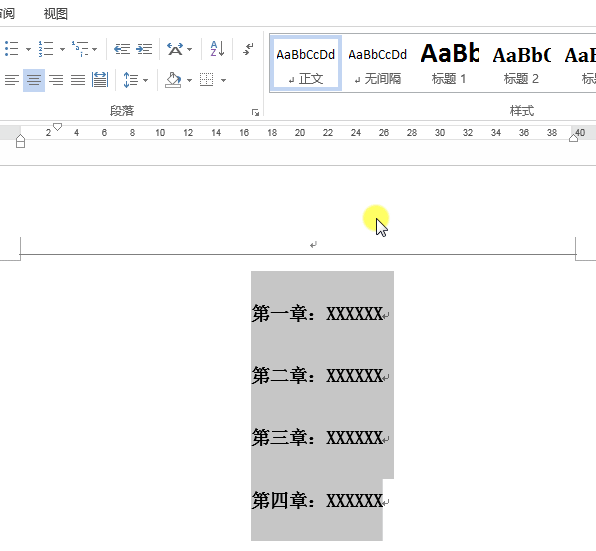Open the 视图 ribbon tab
Image resolution: width=596 pixels, height=551 pixels.
pyautogui.click(x=56, y=14)
